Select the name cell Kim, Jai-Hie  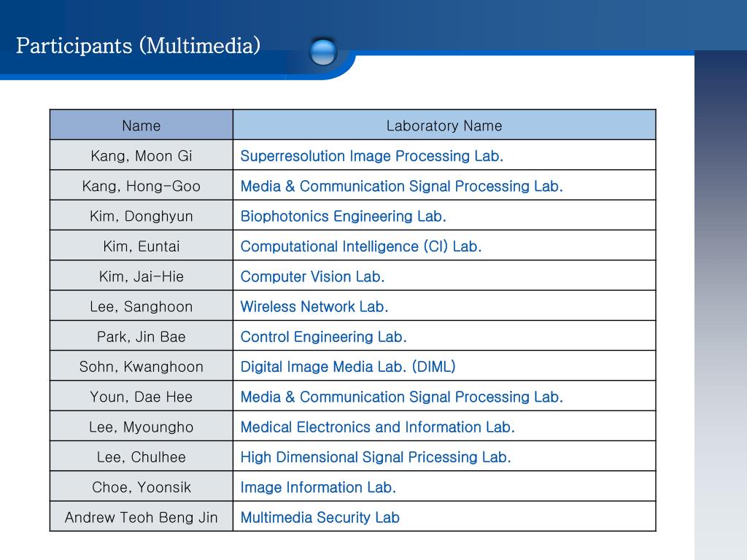point(142,276)
